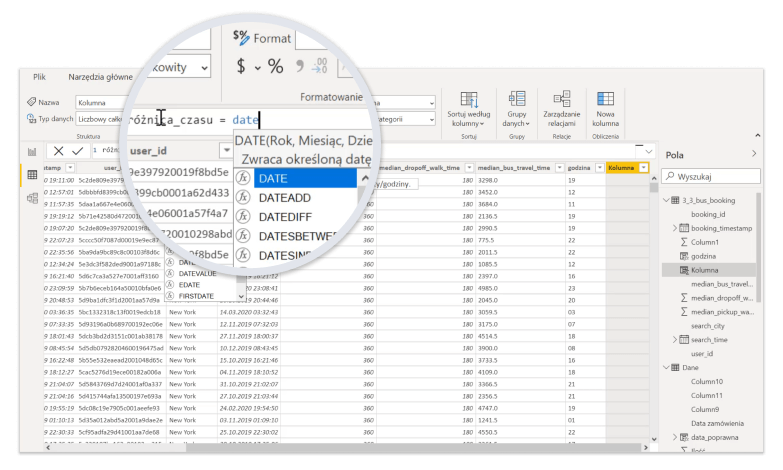
Task: Click the Wyszukaj search field in Pola
Action: click(x=712, y=176)
